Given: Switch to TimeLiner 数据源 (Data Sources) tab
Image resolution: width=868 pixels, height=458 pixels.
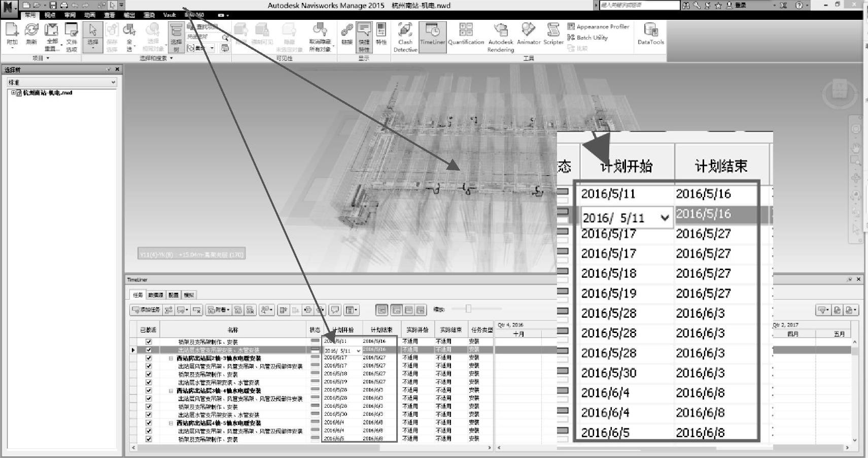Looking at the screenshot, I should click(155, 295).
